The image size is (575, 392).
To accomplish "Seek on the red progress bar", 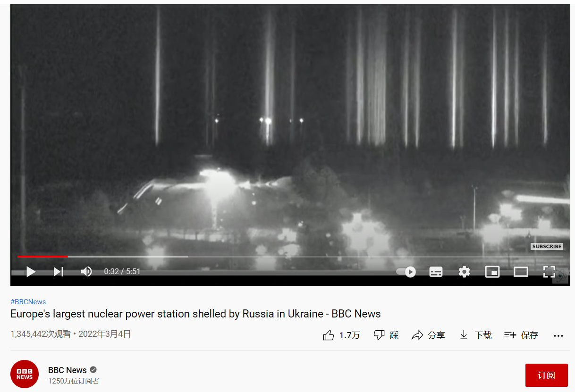I will click(x=42, y=256).
